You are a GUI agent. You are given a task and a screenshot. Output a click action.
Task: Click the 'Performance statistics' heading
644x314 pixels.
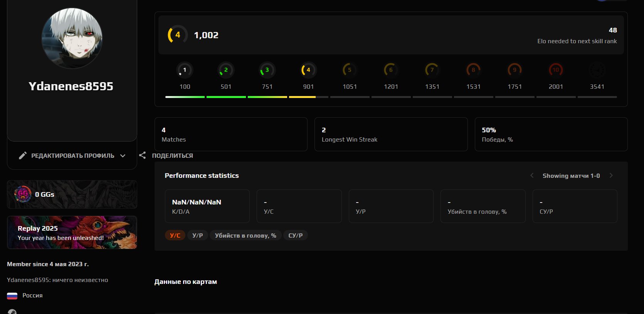pos(202,176)
